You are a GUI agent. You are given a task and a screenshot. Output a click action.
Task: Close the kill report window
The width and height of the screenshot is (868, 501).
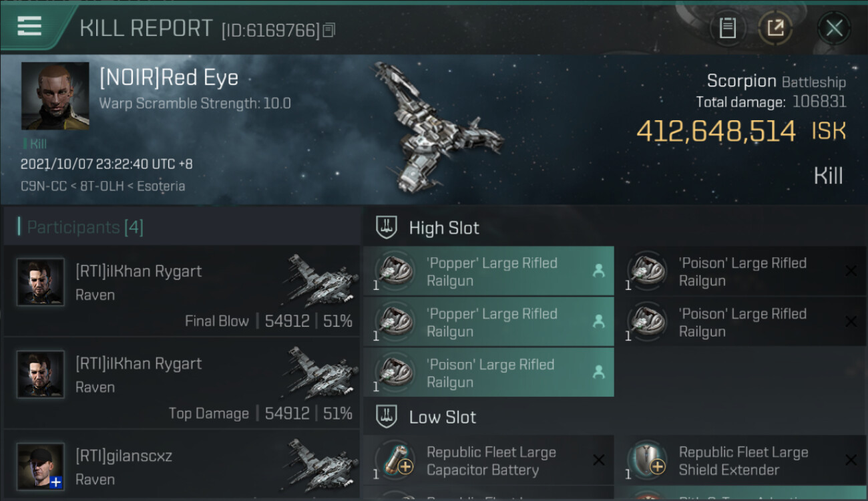834,28
